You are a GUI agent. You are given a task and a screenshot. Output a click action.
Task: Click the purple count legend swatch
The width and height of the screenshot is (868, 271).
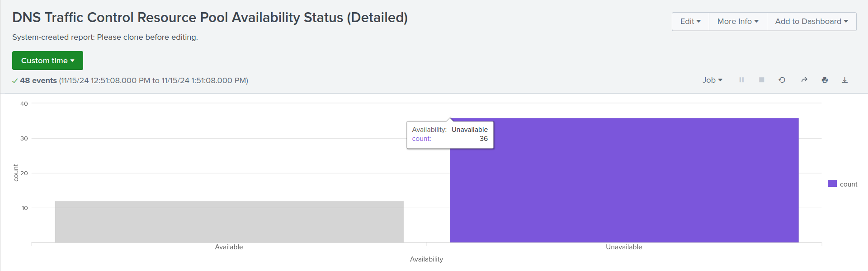coord(832,183)
